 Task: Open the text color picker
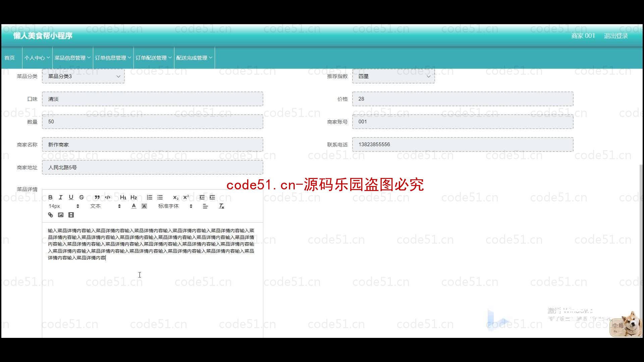[x=134, y=206]
